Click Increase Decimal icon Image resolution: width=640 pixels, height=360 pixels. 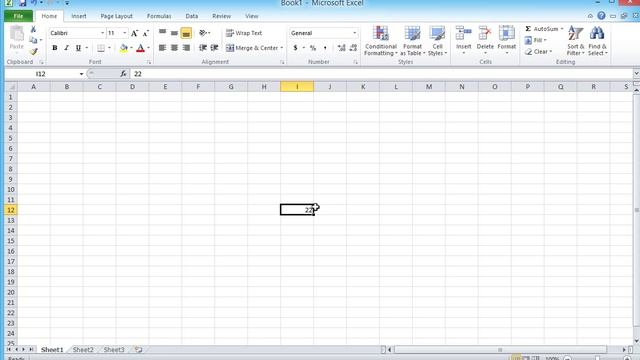pyautogui.click(x=342, y=48)
